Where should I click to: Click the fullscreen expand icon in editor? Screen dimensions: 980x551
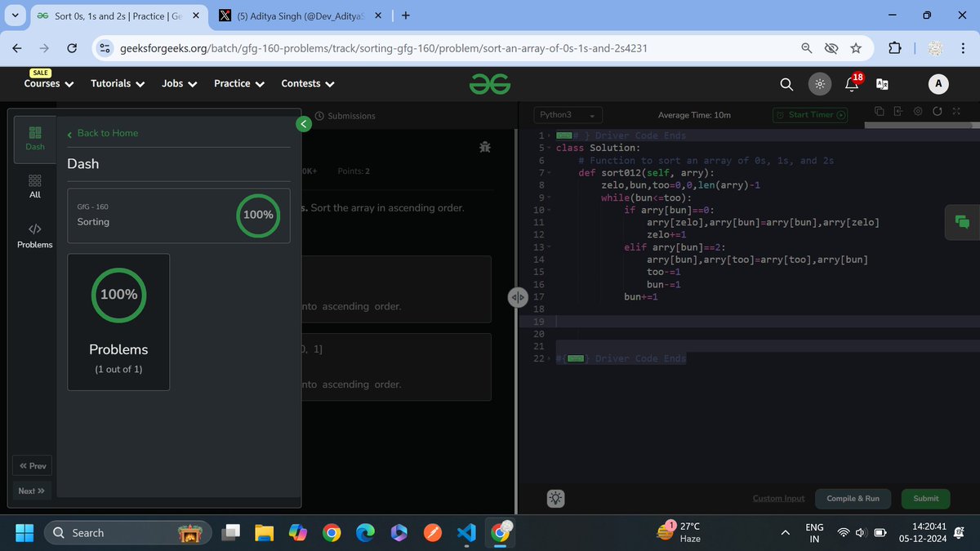[x=955, y=112]
